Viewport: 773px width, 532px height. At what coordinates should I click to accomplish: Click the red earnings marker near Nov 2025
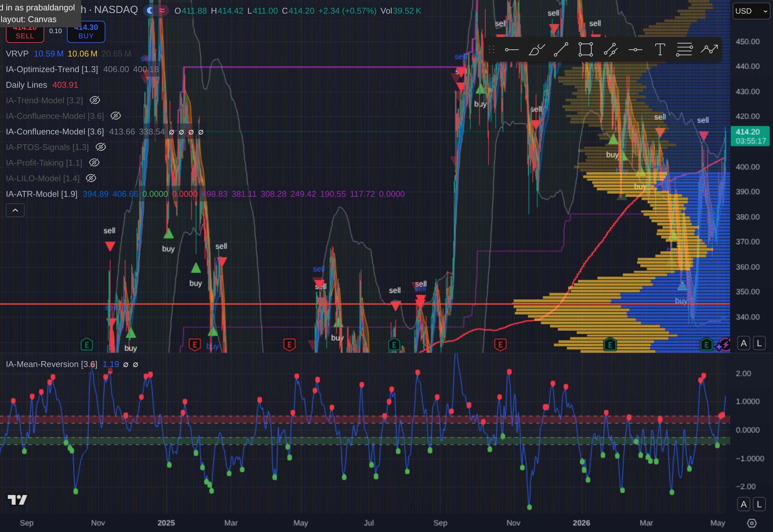coord(500,345)
